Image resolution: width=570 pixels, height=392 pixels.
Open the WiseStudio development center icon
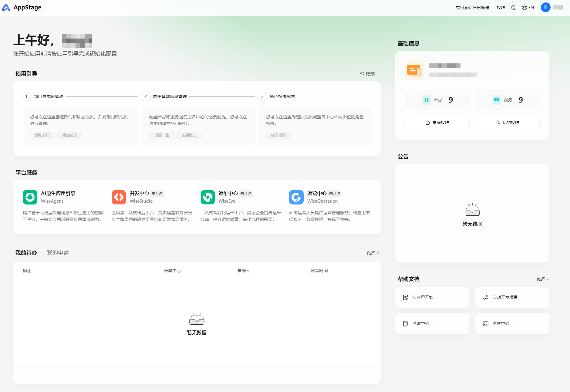pos(119,197)
